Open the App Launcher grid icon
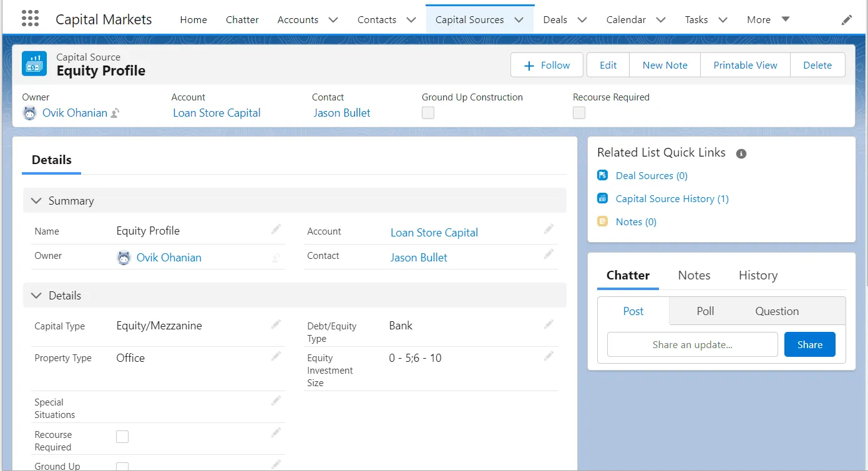This screenshot has height=471, width=868. pos(30,19)
